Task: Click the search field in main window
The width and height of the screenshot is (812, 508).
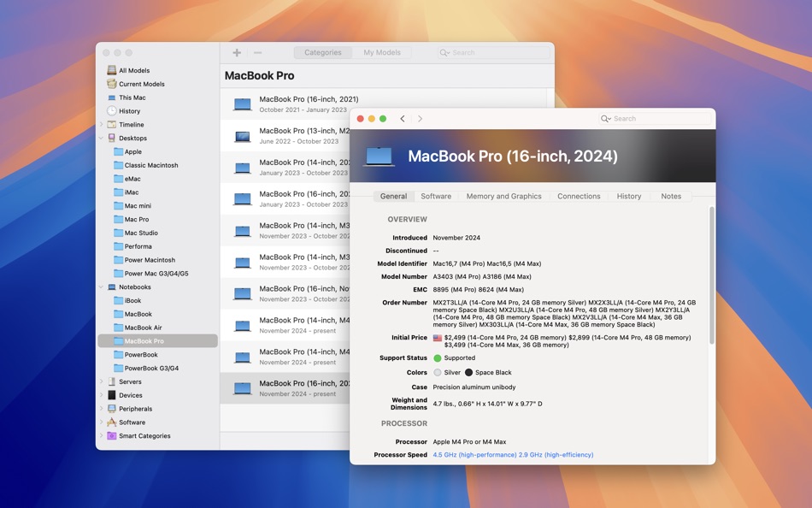Action: click(x=493, y=52)
